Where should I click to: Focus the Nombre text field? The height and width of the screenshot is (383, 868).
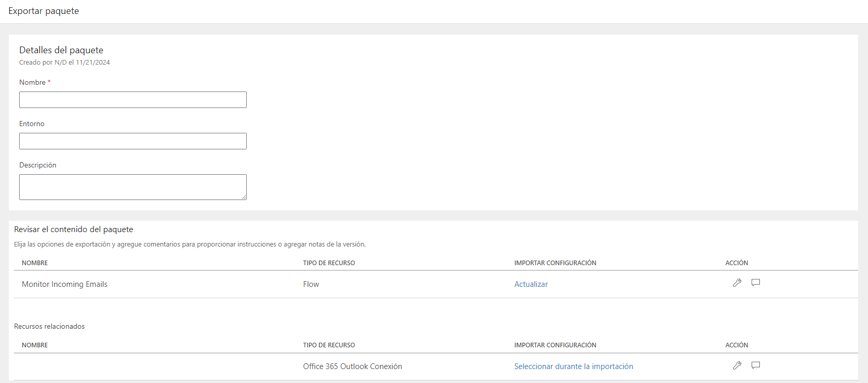(x=133, y=100)
